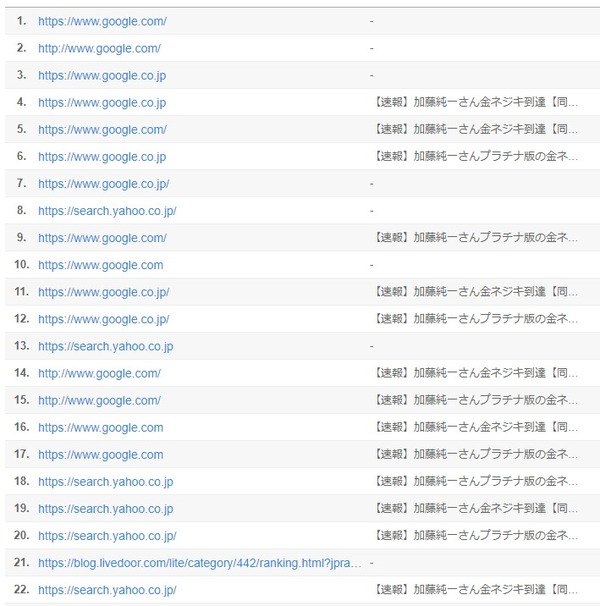
Task: Open the google.com link in row 10
Action: (101, 265)
